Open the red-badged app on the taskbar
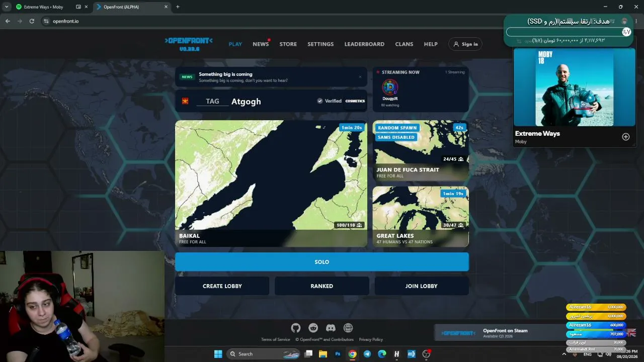This screenshot has height=362, width=644. [427, 354]
